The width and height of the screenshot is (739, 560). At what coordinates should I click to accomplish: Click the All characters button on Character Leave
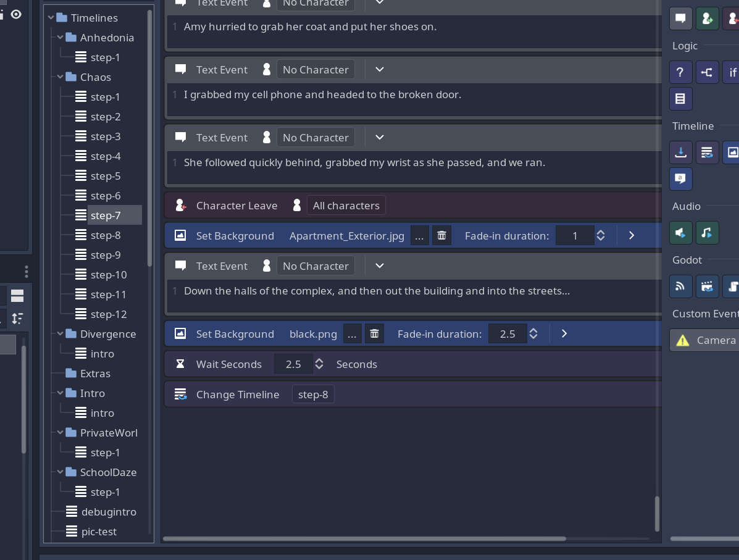pyautogui.click(x=346, y=205)
